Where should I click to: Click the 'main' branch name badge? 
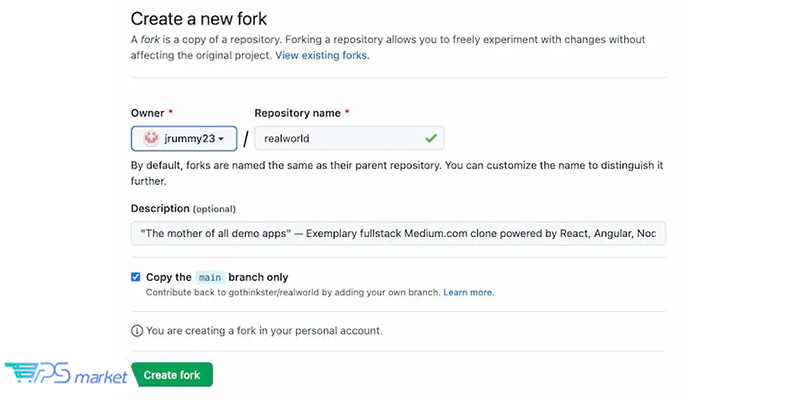tap(210, 278)
